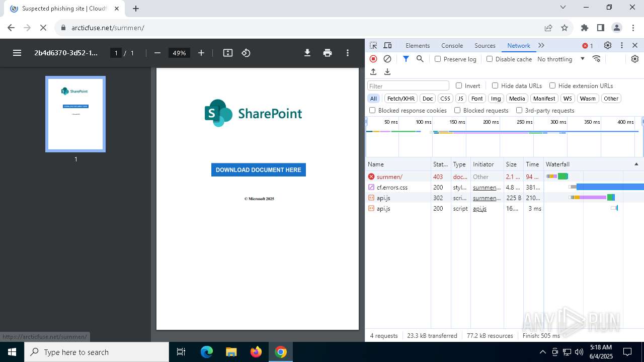Switch to the Sources tab
644x362 pixels.
(x=485, y=45)
